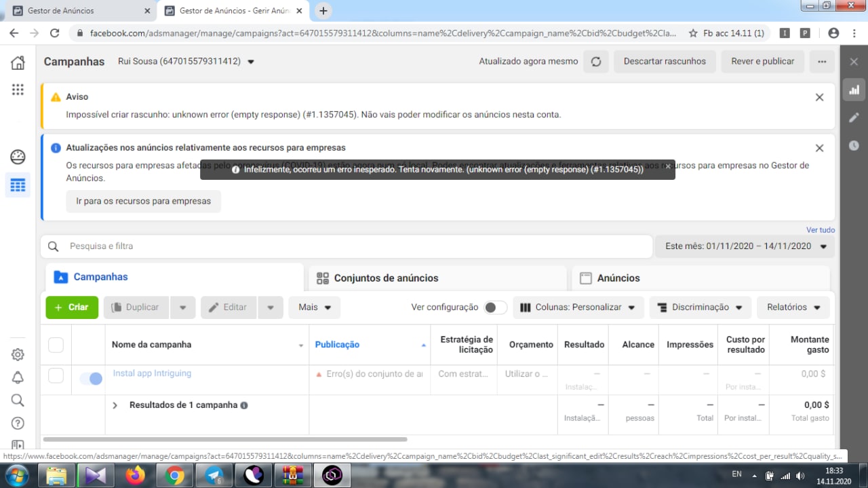Dismiss the Aviso warning banner

coord(819,97)
